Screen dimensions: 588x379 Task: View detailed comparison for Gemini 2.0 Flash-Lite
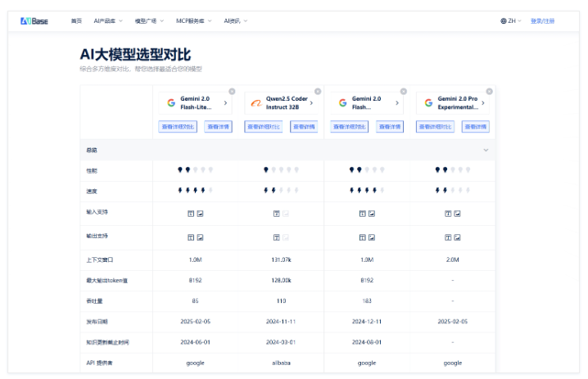pos(178,127)
